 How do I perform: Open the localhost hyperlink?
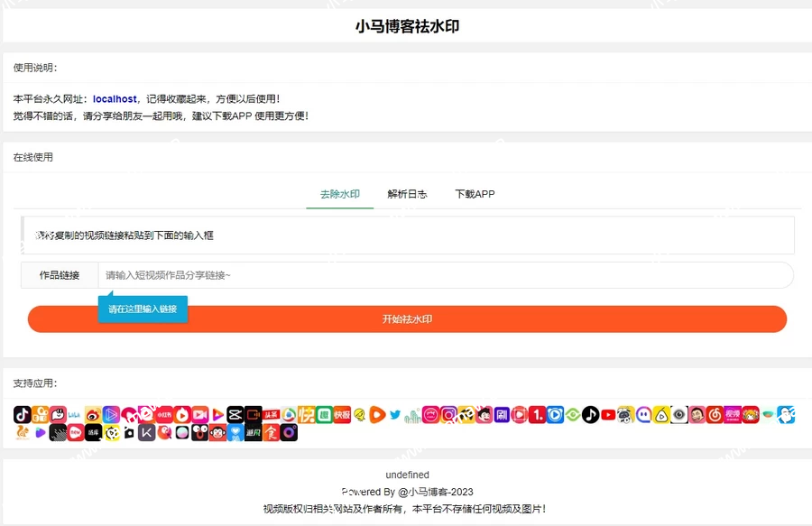pos(112,99)
